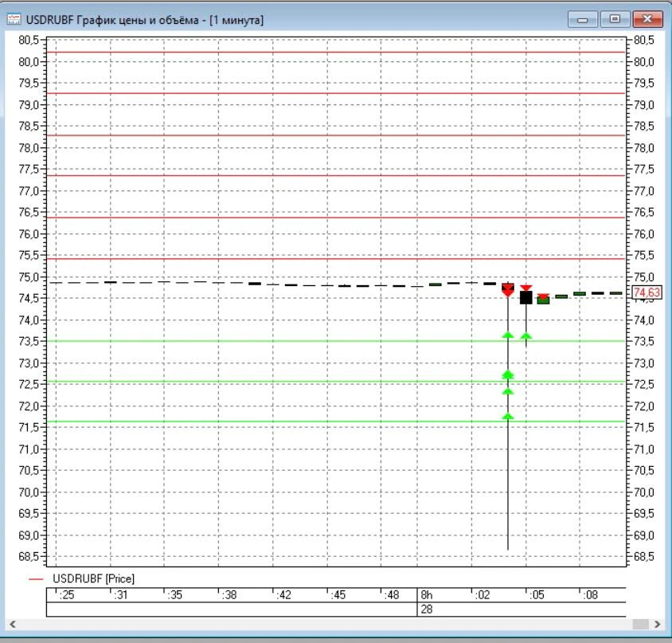Click the 71,5 label on right price axis
672x643 pixels.
644,428
